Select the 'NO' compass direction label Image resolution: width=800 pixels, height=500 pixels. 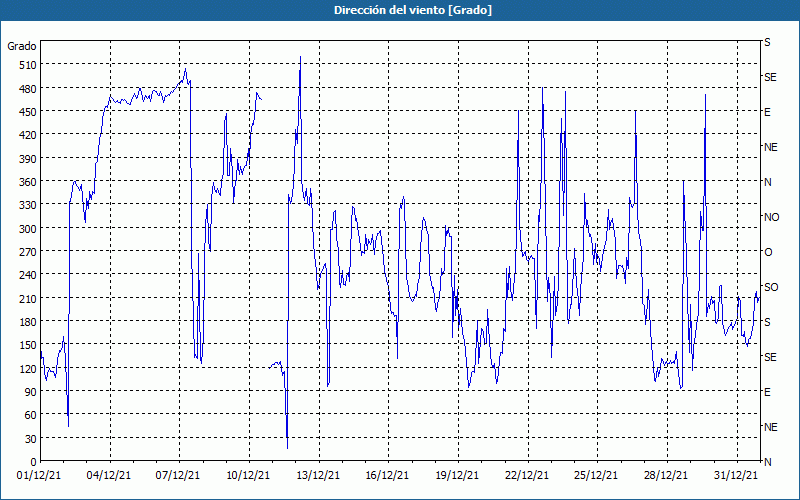click(772, 217)
